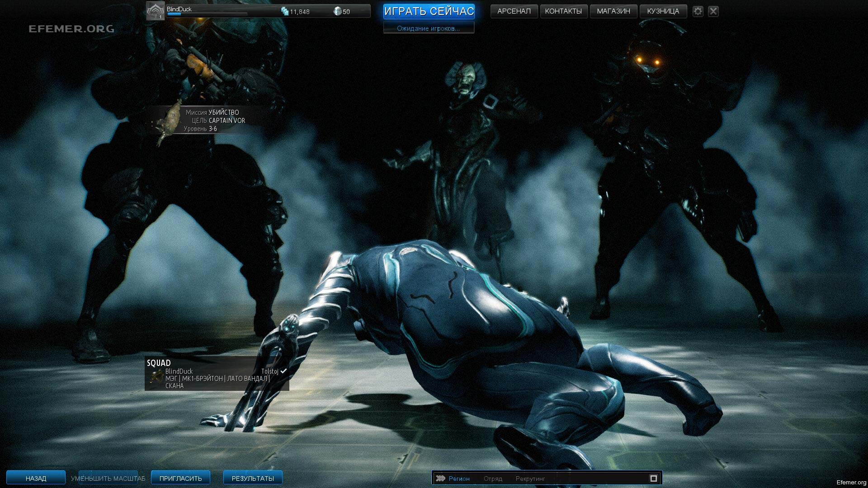Click the player XP progress bar
The height and width of the screenshot is (488, 868).
207,14
